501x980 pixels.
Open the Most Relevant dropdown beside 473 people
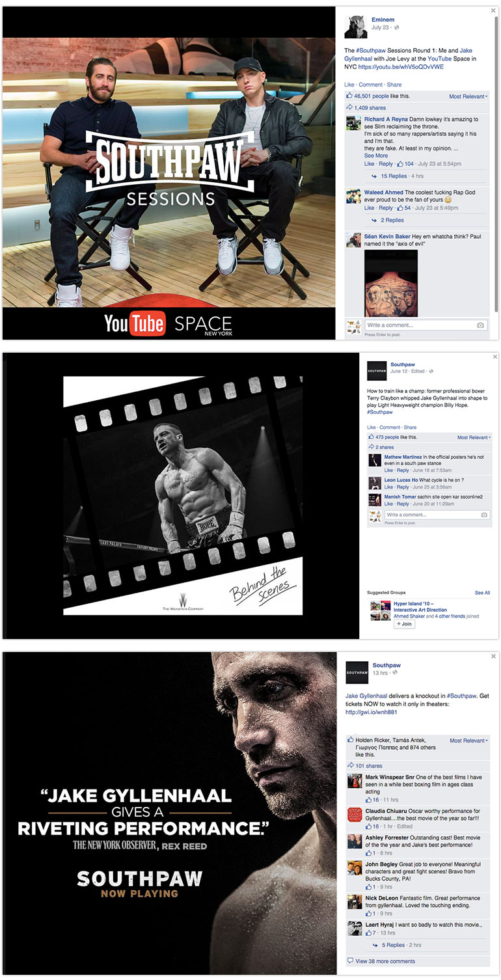[x=474, y=437]
